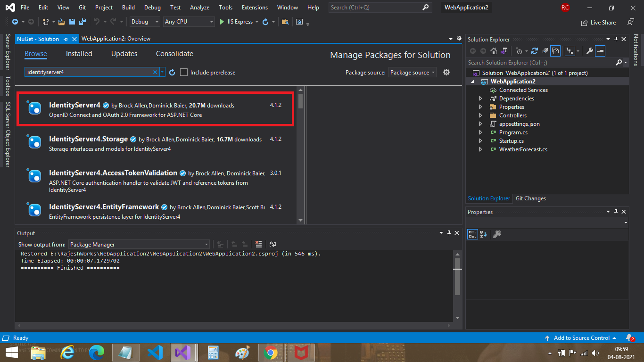The image size is (644, 362).
Task: Click Alphabetical sort icon in Properties panel
Action: tap(483, 234)
